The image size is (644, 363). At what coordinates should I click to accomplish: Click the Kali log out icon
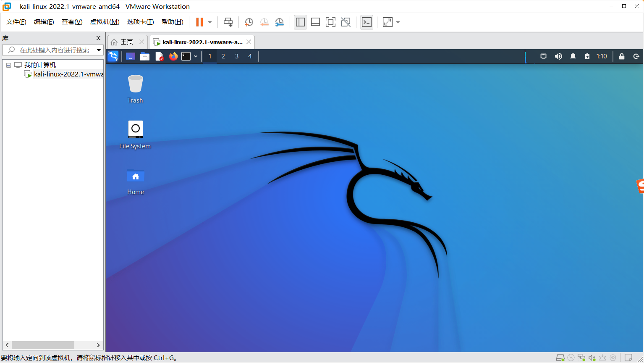pyautogui.click(x=636, y=56)
